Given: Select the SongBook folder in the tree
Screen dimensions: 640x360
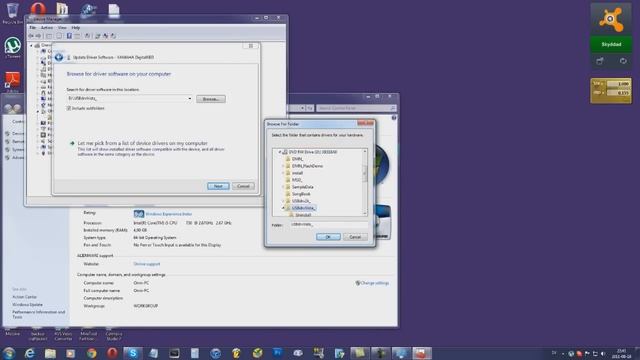Looking at the screenshot, I should [301, 194].
